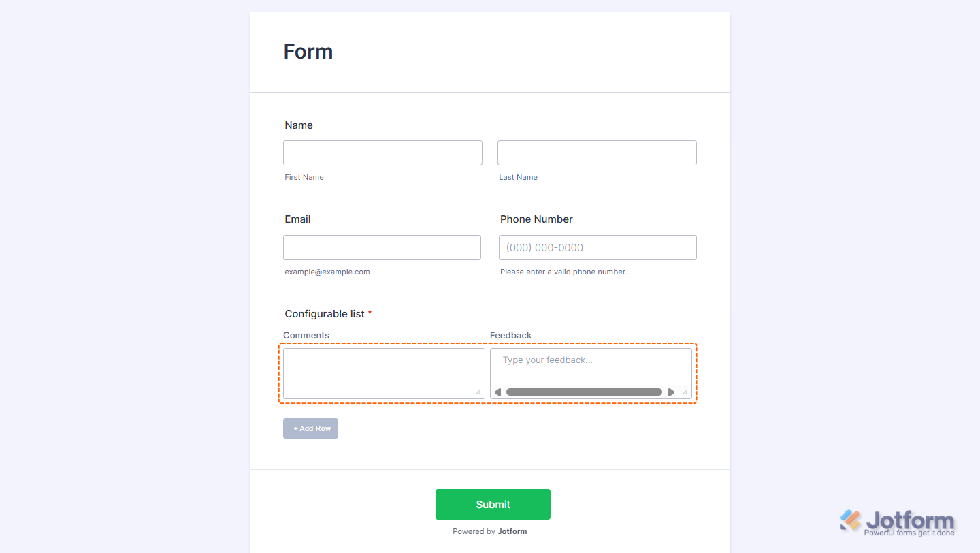Click the horizontal scrollbar thumb in Feedback

(x=584, y=392)
